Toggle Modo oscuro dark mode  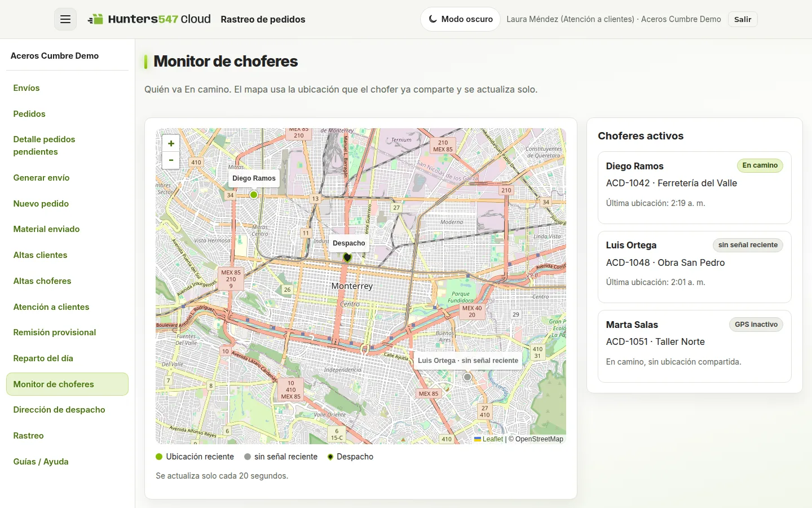point(460,19)
